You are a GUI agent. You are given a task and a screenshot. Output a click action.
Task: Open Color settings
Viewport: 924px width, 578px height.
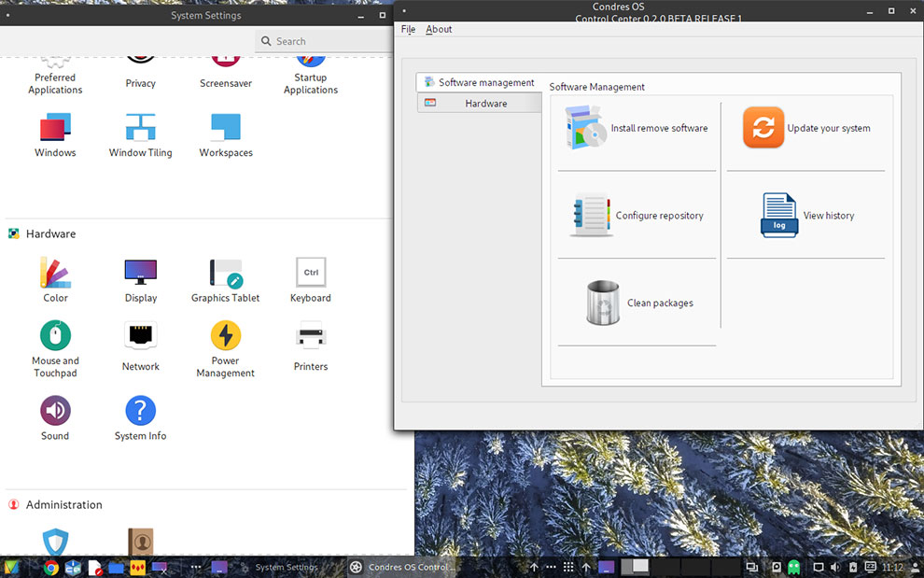pos(55,280)
